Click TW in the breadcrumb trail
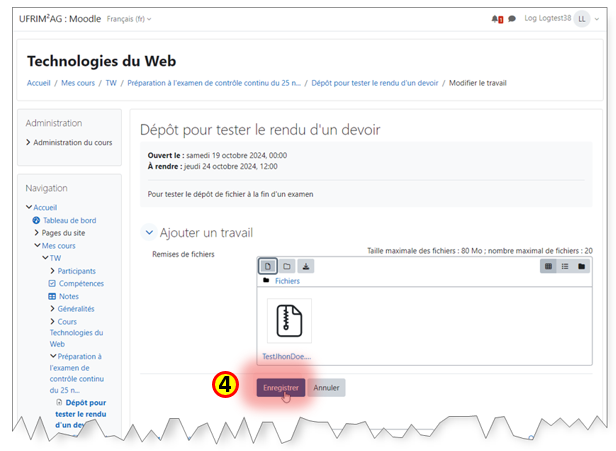The height and width of the screenshot is (451, 616). (111, 83)
